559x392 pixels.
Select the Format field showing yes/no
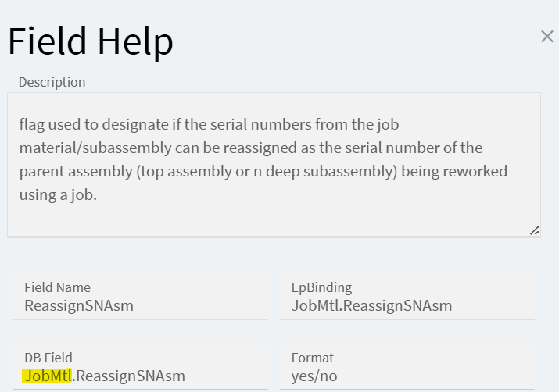click(407, 367)
